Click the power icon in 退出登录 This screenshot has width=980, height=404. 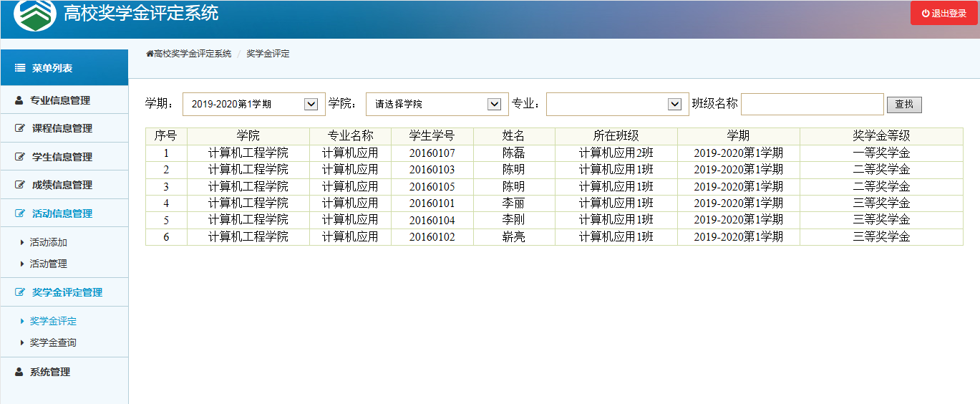(x=925, y=14)
